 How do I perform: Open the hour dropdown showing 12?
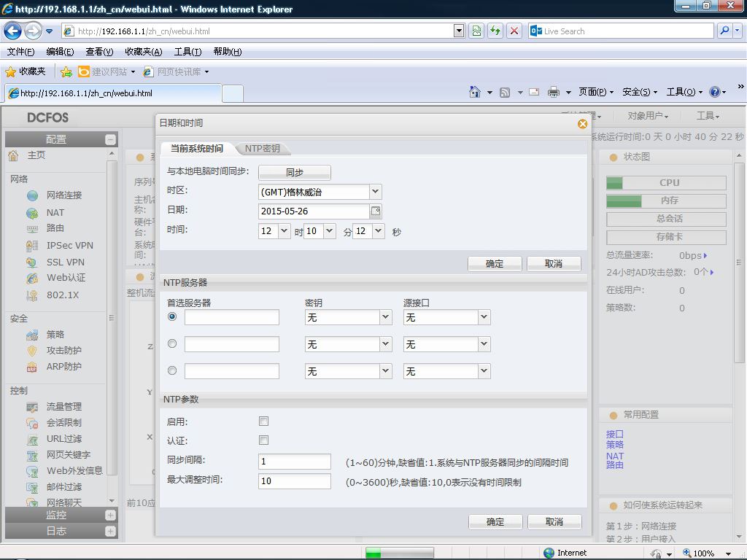(284, 231)
